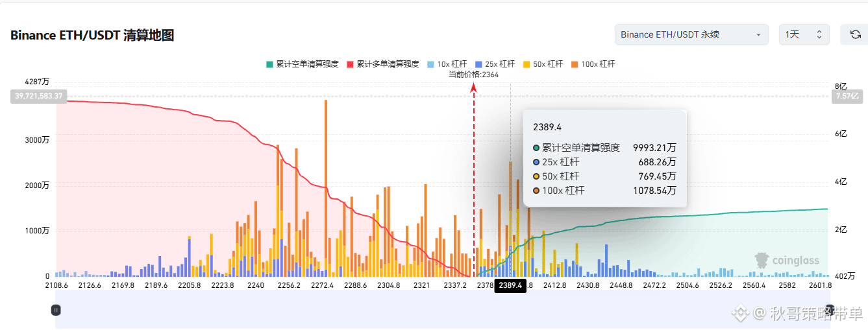Click the 7.57亿 right axis value label
Viewport: 868px width, 330px height.
tap(847, 97)
